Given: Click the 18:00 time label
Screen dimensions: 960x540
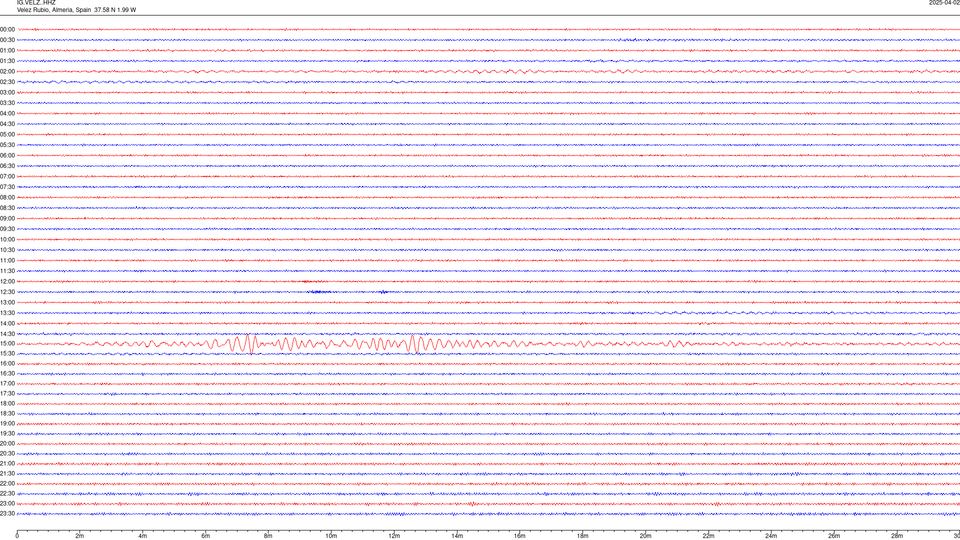Looking at the screenshot, I should point(7,403).
